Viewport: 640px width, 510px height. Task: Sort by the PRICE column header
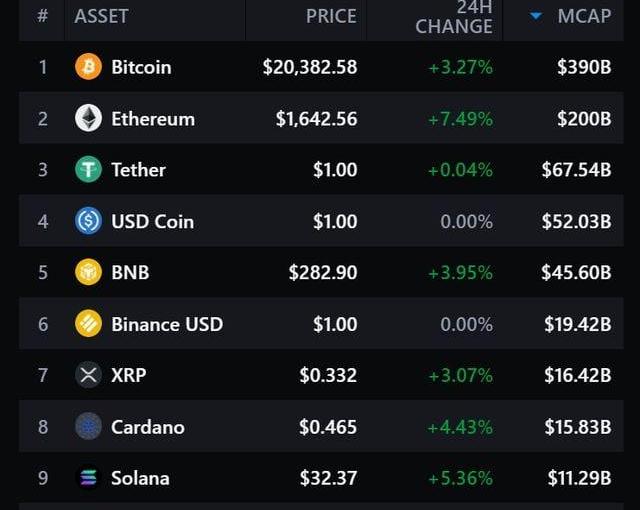[x=331, y=16]
